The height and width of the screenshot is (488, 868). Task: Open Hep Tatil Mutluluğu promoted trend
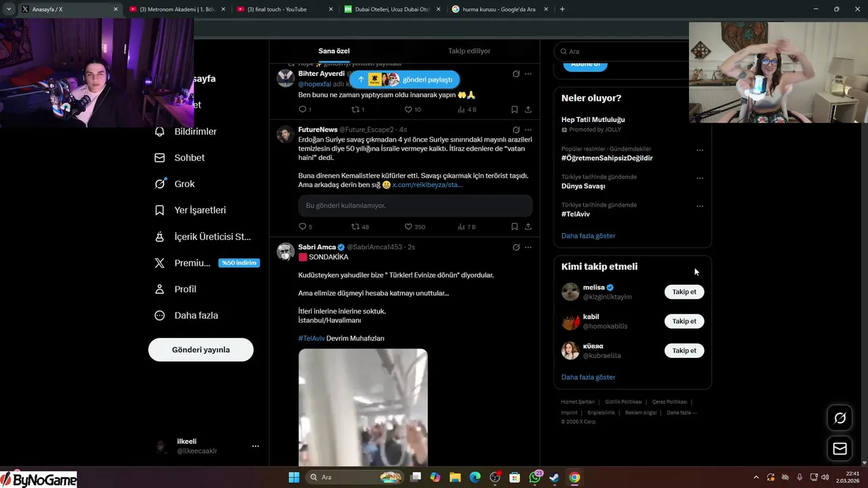pos(593,120)
